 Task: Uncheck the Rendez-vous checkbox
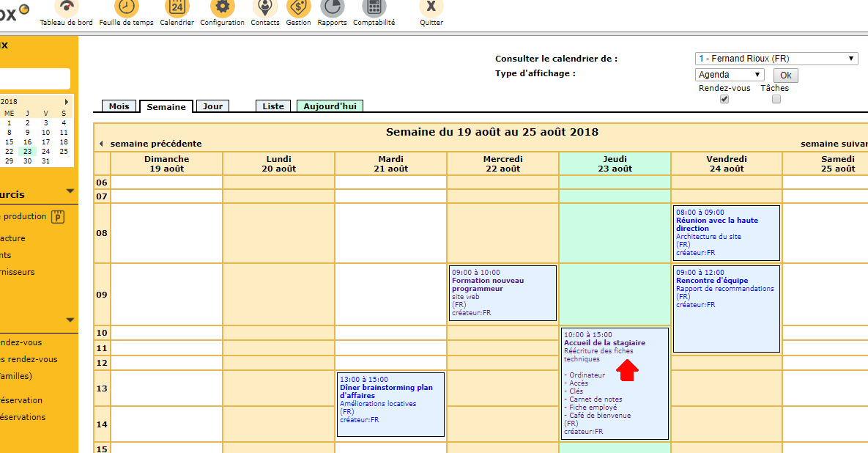(x=724, y=99)
